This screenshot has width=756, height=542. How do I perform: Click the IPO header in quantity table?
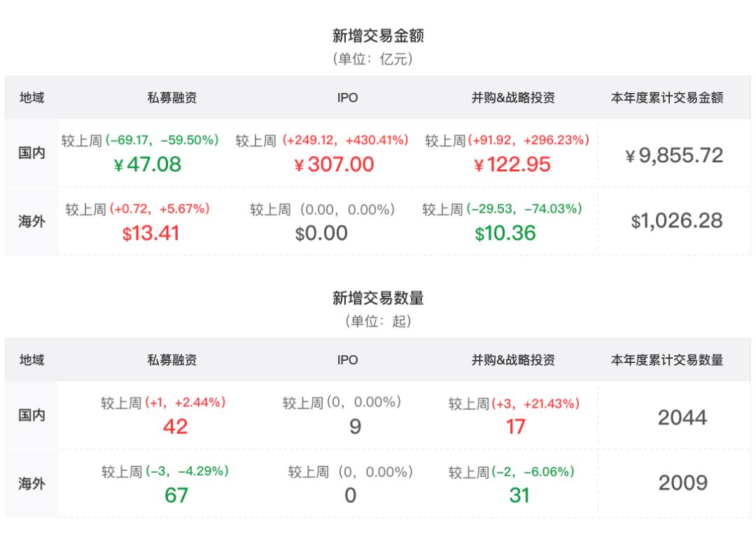click(348, 360)
